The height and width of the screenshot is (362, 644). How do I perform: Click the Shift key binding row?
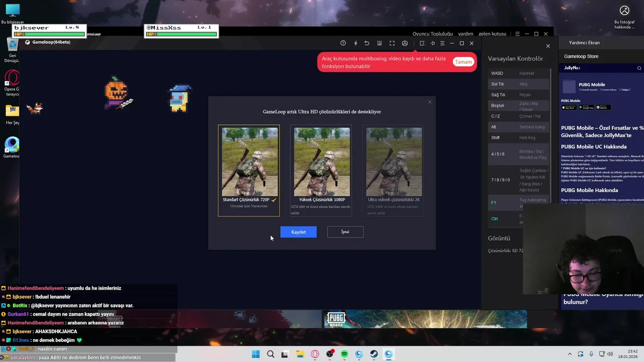[518, 138]
